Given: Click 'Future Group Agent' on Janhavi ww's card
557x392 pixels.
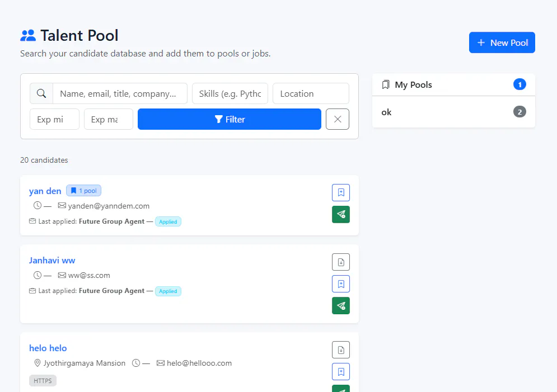Looking at the screenshot, I should coord(111,291).
